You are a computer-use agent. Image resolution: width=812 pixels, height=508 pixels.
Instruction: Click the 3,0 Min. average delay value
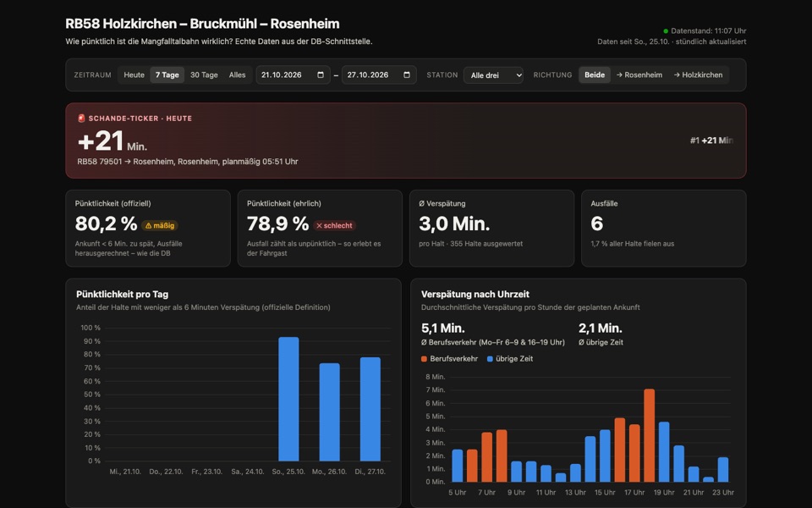click(x=454, y=224)
